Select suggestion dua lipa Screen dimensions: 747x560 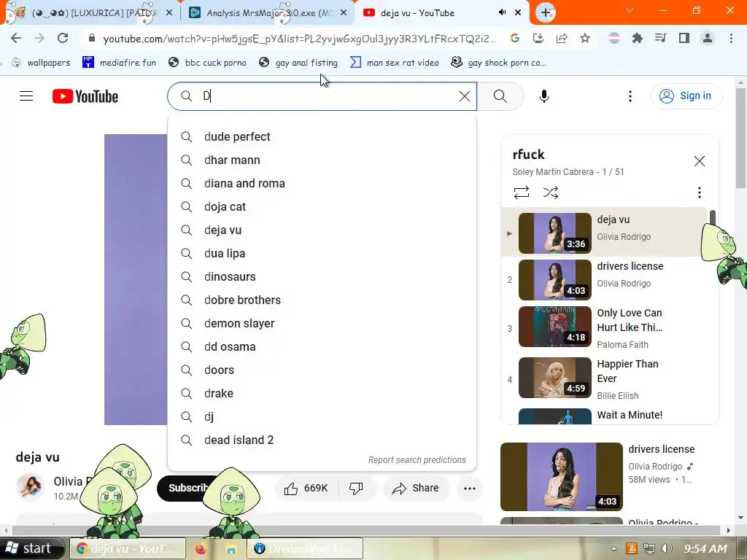coord(322,253)
